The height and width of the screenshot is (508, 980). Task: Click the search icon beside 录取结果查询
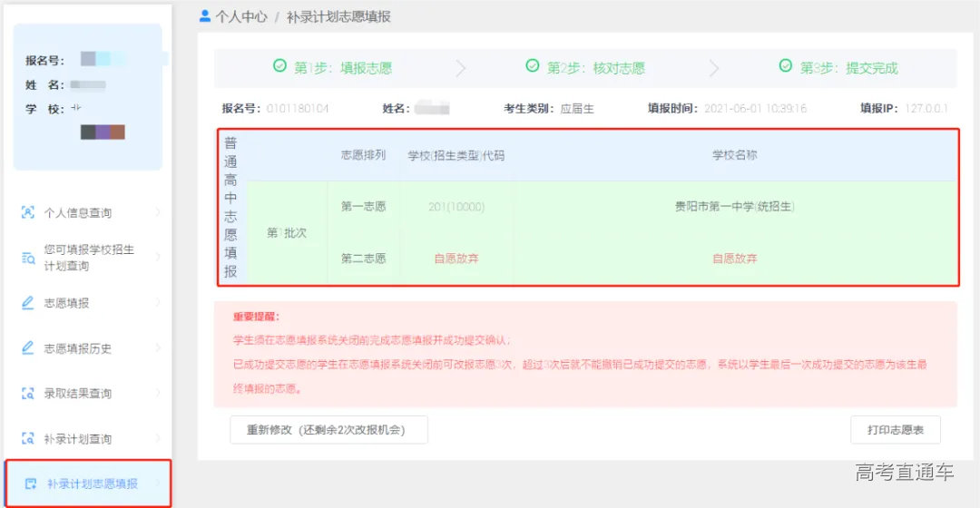(x=27, y=394)
